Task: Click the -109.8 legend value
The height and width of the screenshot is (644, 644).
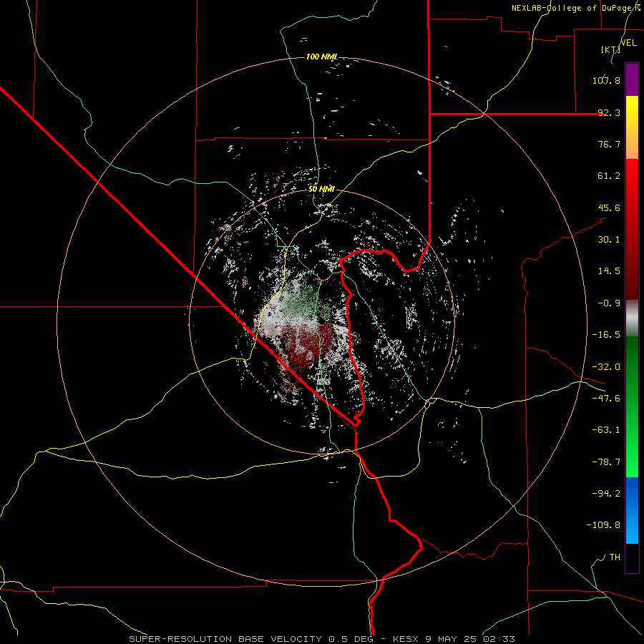Action: pos(603,525)
